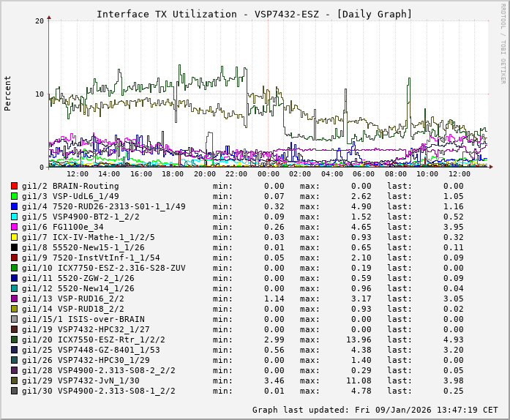510x420 pixels.
Task: Click the red gi1/2 BRAIN-Routing legend swatch
Action: point(14,186)
